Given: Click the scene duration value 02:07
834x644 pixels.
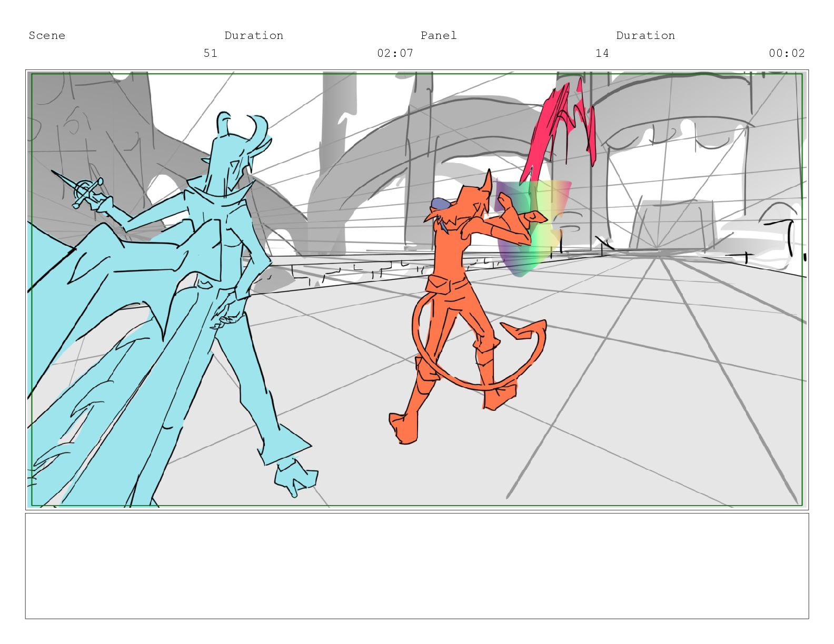Looking at the screenshot, I should pos(395,53).
